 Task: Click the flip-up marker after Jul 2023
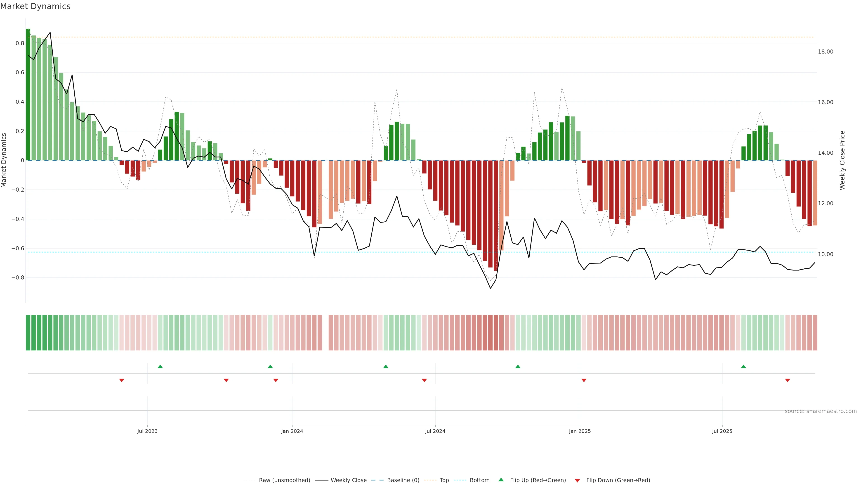coord(160,366)
